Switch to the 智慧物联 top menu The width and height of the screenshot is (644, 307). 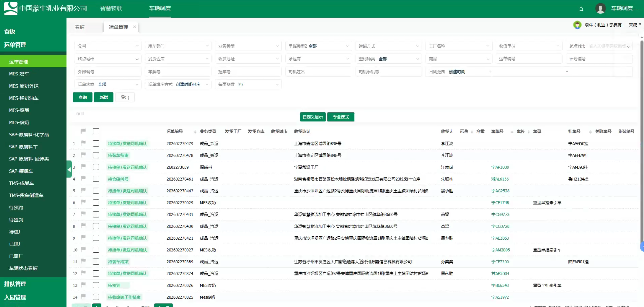click(111, 8)
